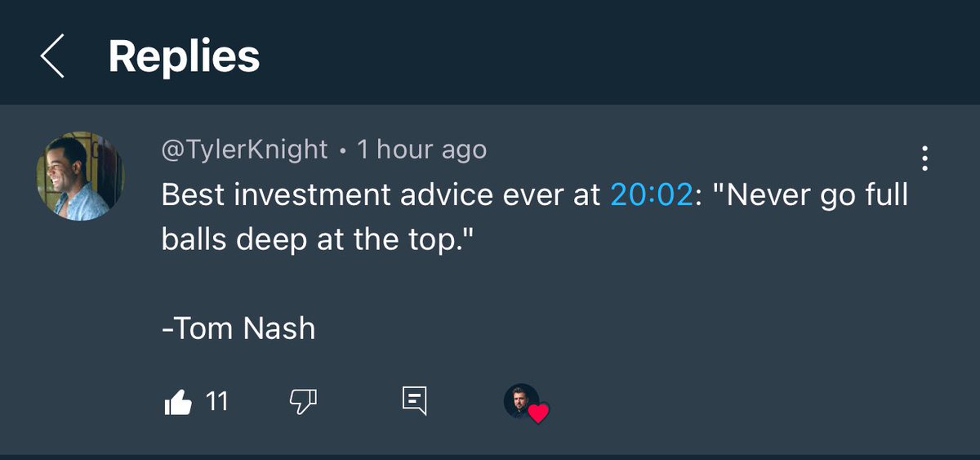
Task: Click the empty comment area right of the heart badge
Action: (735, 401)
